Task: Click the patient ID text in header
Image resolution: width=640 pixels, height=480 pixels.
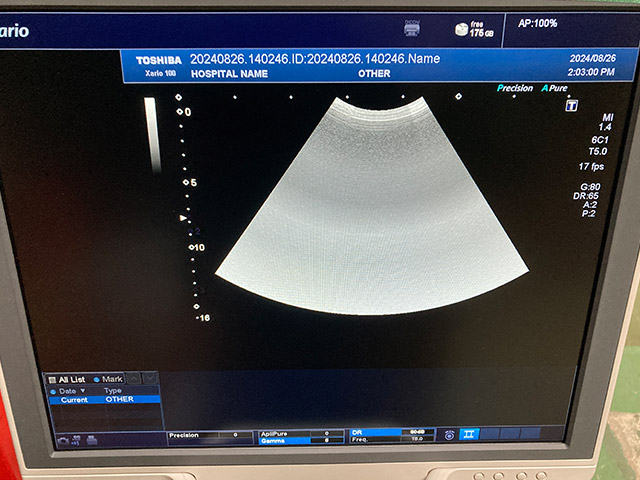Action: (315, 59)
